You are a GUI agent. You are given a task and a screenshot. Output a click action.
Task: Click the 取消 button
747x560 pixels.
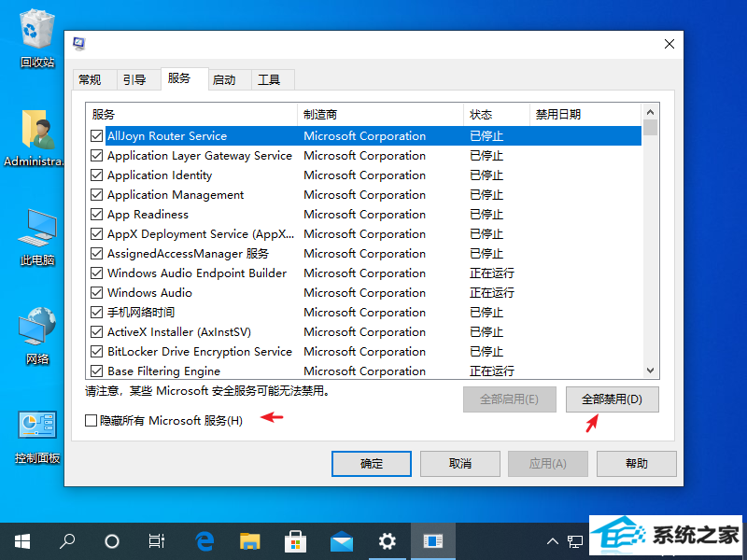(460, 464)
